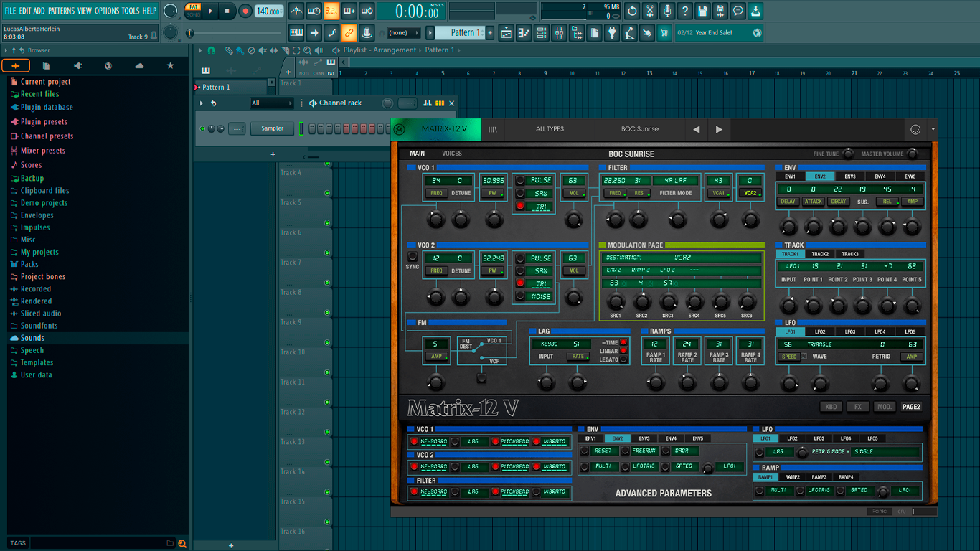Viewport: 980px width, 551px height.
Task: Switch to the VOICES tab in Matrix-12 V
Action: coord(452,154)
